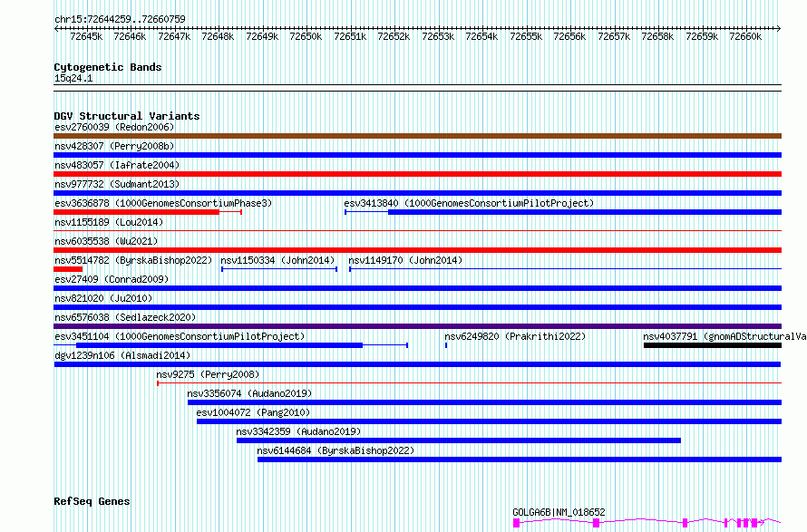The image size is (807, 532).
Task: Select nsv3356074 (Audano2019) label
Action: coord(249,393)
